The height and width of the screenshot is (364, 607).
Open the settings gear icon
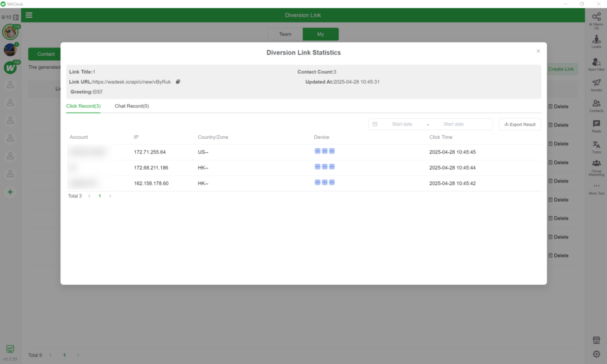coord(596,354)
